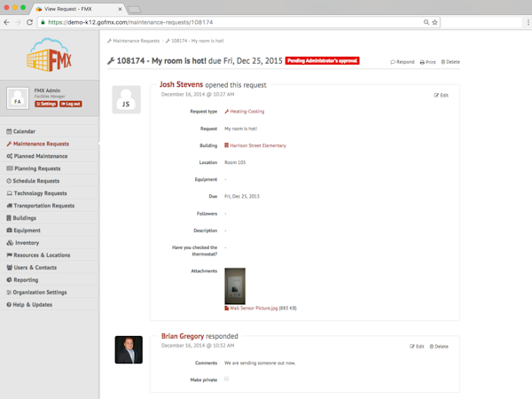Click the browser address bar URL
532x399 pixels.
[x=130, y=22]
